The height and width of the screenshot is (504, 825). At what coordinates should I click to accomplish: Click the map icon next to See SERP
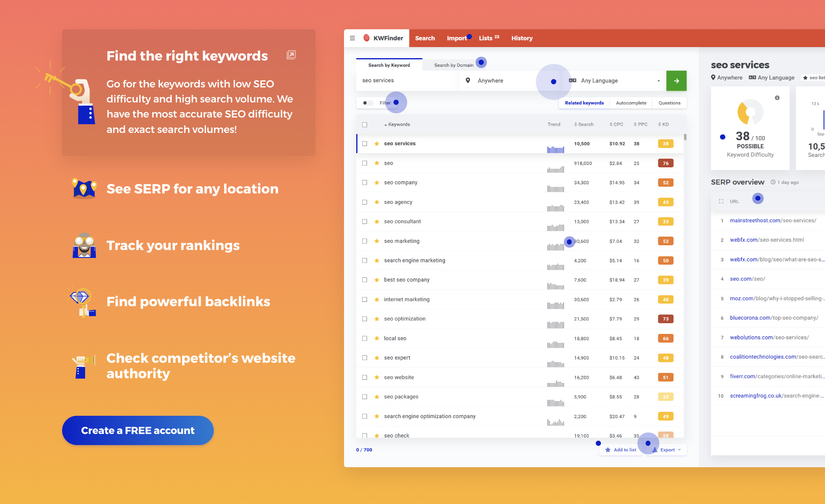tap(84, 188)
